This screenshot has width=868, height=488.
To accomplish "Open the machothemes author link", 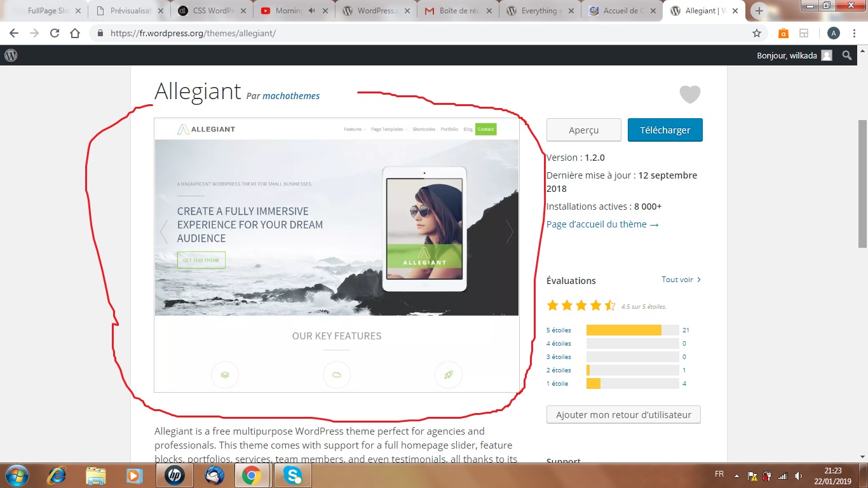I will (291, 96).
